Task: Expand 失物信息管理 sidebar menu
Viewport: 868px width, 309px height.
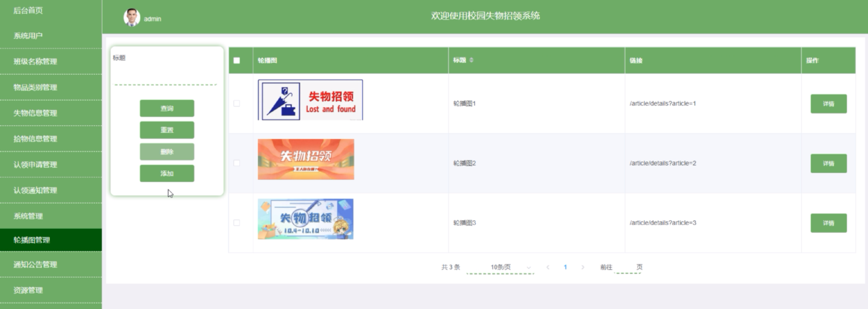Action: click(35, 113)
